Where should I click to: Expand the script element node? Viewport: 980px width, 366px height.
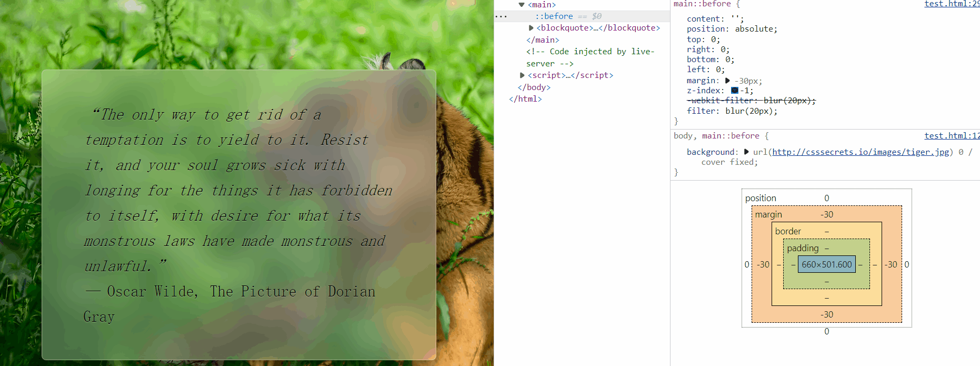[522, 75]
